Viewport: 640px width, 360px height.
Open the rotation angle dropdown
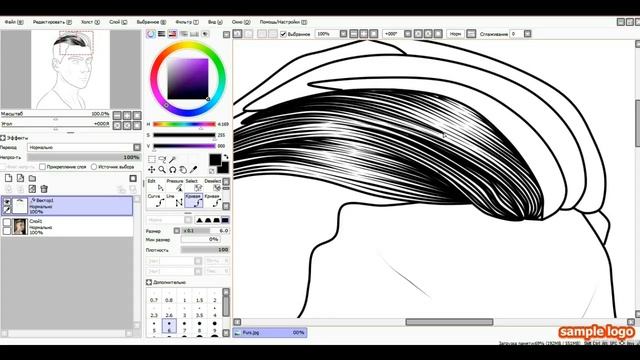[407, 34]
